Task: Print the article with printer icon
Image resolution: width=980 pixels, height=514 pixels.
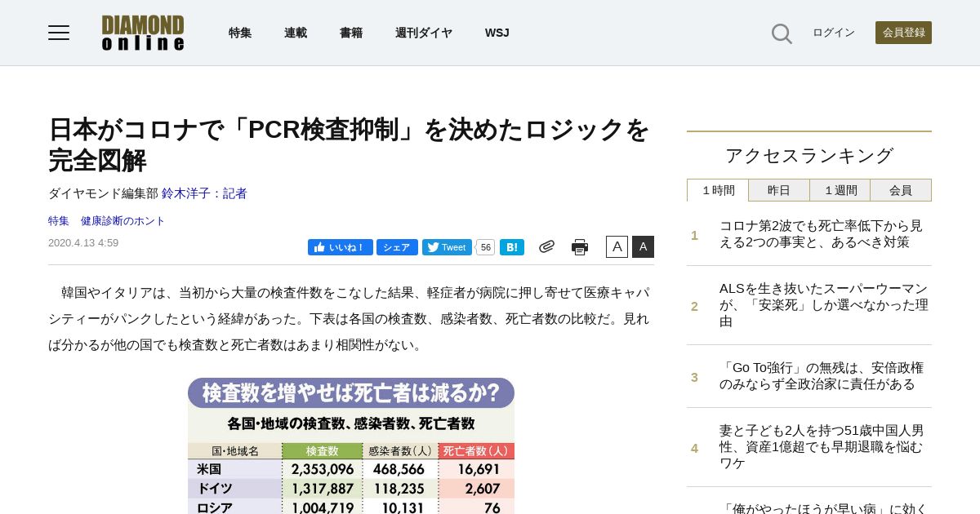Action: point(580,247)
